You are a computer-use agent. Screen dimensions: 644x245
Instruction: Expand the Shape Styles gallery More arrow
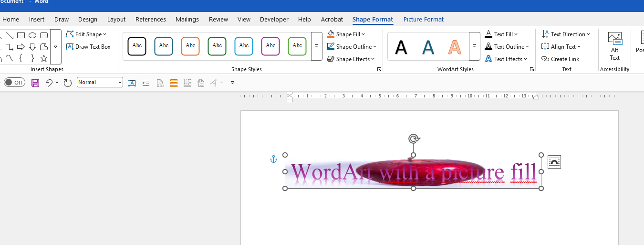[316, 46]
